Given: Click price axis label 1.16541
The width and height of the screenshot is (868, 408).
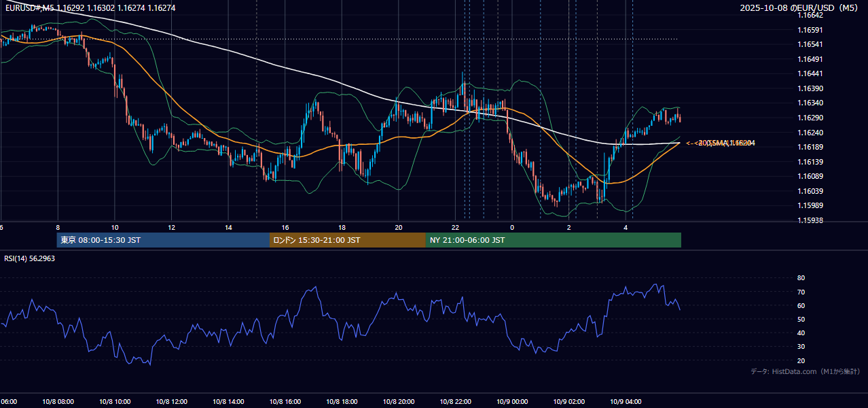Looking at the screenshot, I should coord(810,44).
